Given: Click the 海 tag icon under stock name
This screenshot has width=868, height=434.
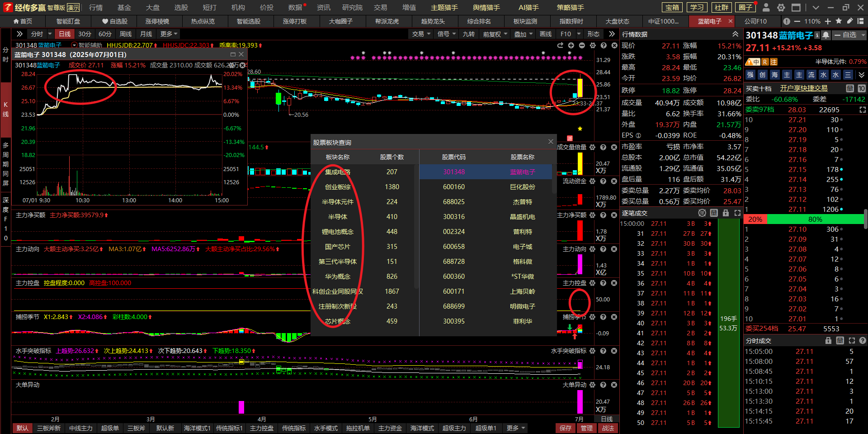Looking at the screenshot, I should (x=775, y=75).
